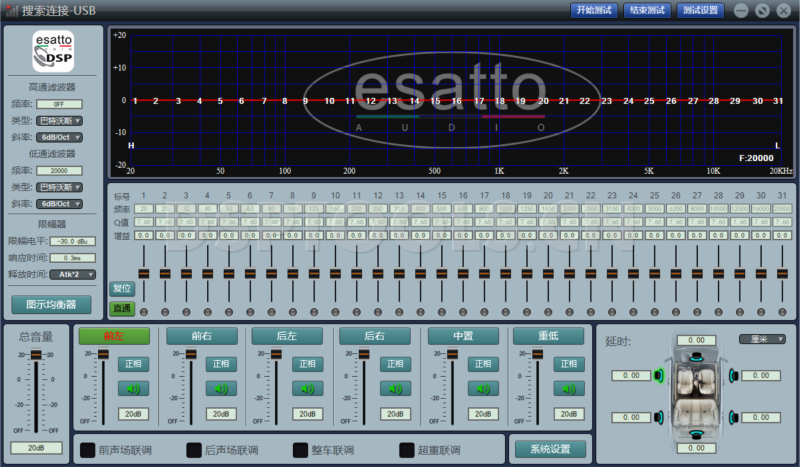Select the 后左 channel tab

[287, 336]
